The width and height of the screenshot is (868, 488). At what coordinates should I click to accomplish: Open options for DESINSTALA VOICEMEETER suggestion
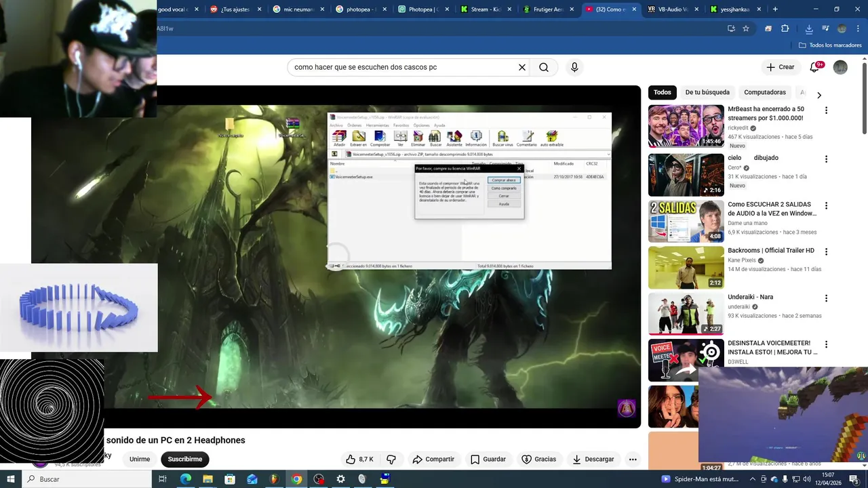point(826,344)
